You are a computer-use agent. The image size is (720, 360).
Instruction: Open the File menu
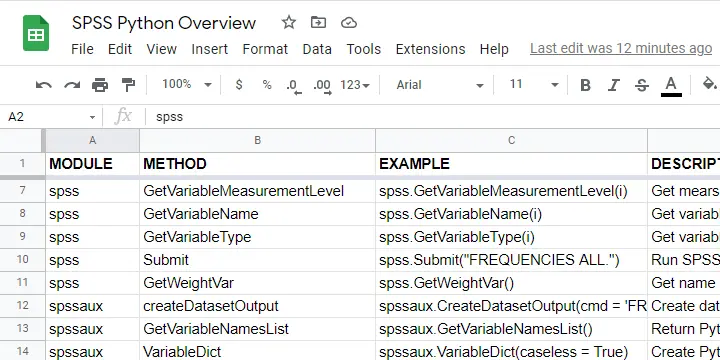[x=82, y=49]
